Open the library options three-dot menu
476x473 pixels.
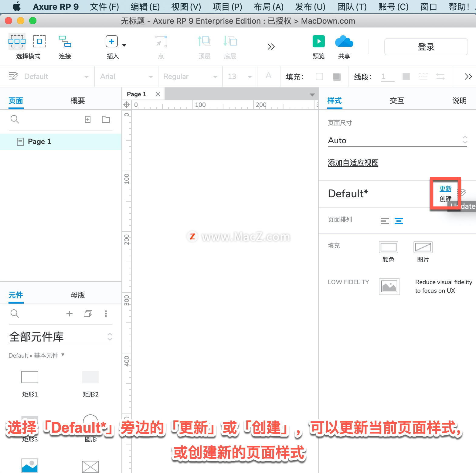click(x=106, y=314)
